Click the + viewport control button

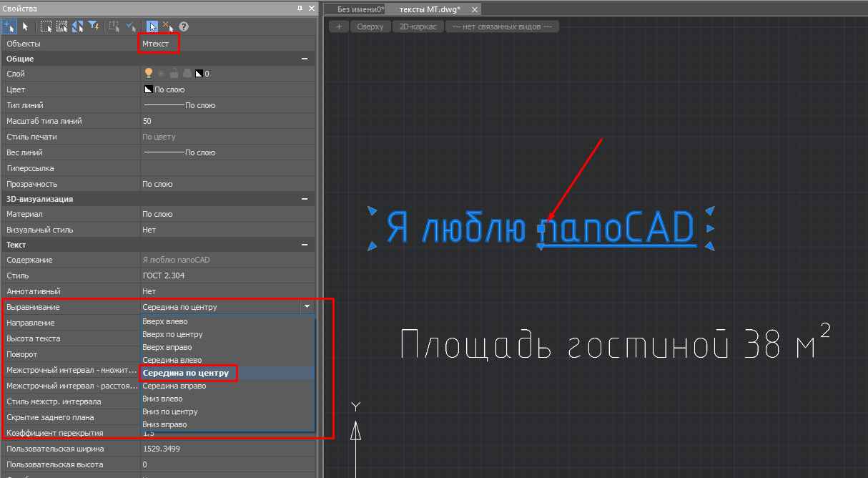coord(339,26)
